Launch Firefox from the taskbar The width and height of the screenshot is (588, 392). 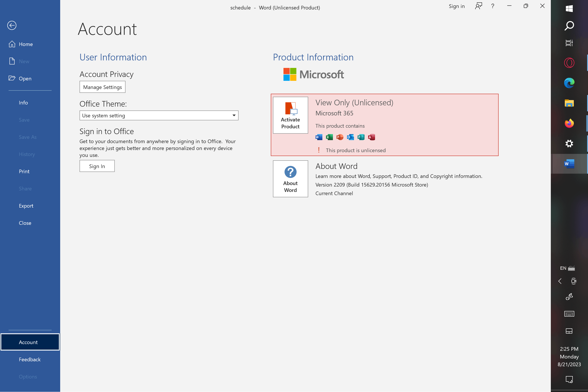[569, 123]
